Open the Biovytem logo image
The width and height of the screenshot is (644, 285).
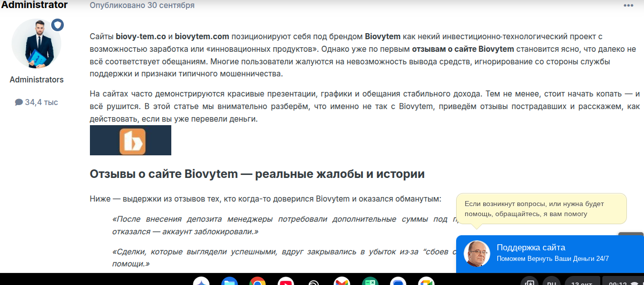(x=131, y=140)
